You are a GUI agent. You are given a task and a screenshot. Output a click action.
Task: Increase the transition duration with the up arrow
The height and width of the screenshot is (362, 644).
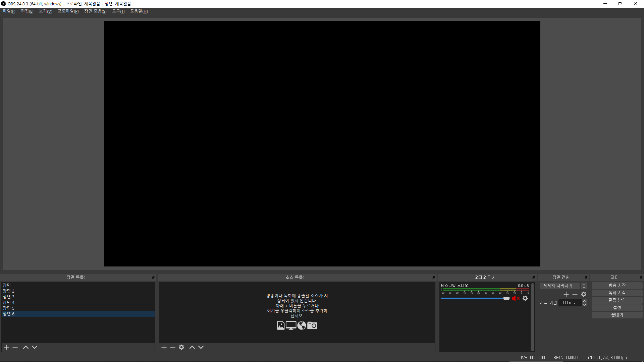[x=585, y=301]
